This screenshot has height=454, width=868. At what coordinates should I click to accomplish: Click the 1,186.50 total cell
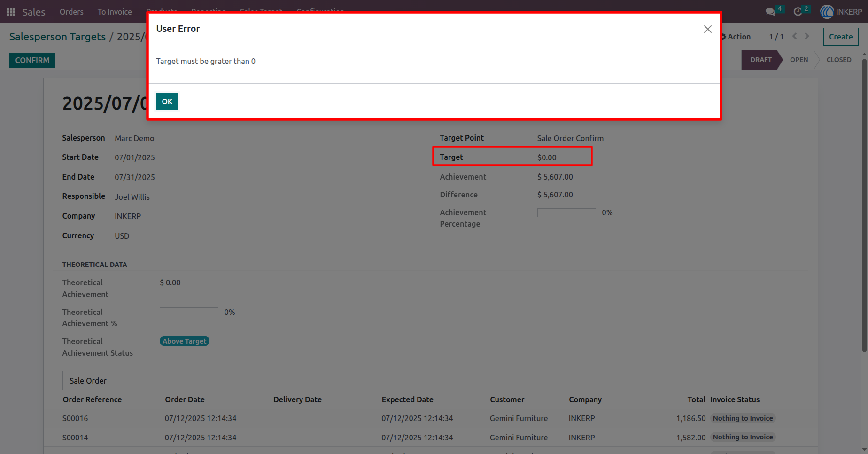tap(691, 418)
